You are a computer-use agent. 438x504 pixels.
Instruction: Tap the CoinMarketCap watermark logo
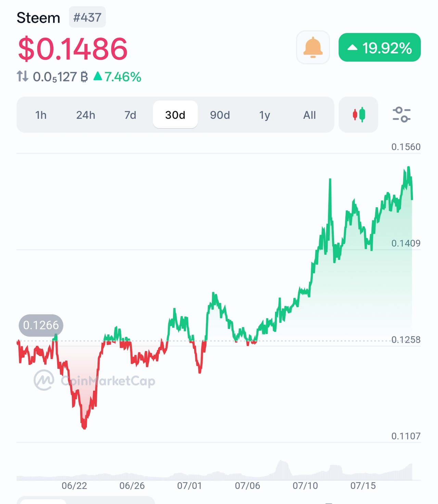pos(94,380)
